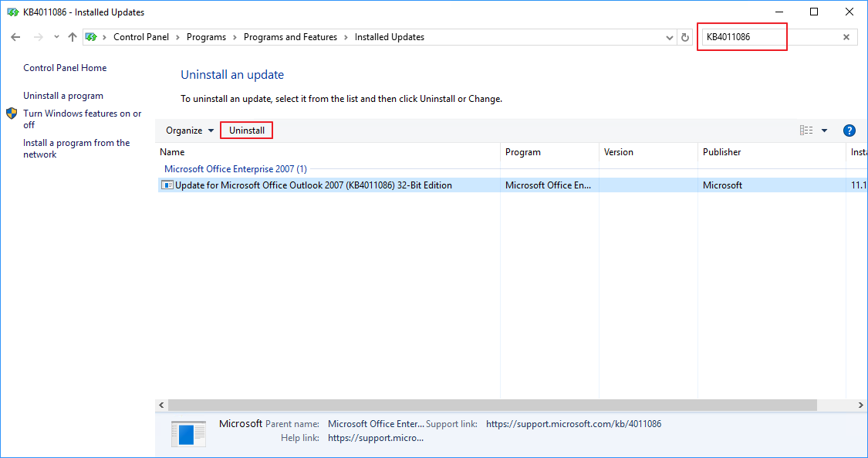Open Uninstall a program link
The image size is (868, 458).
[x=63, y=96]
